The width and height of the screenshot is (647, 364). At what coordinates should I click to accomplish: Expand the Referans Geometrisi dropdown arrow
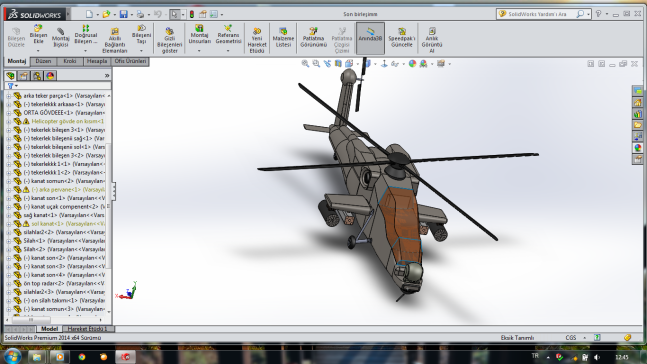(x=228, y=51)
